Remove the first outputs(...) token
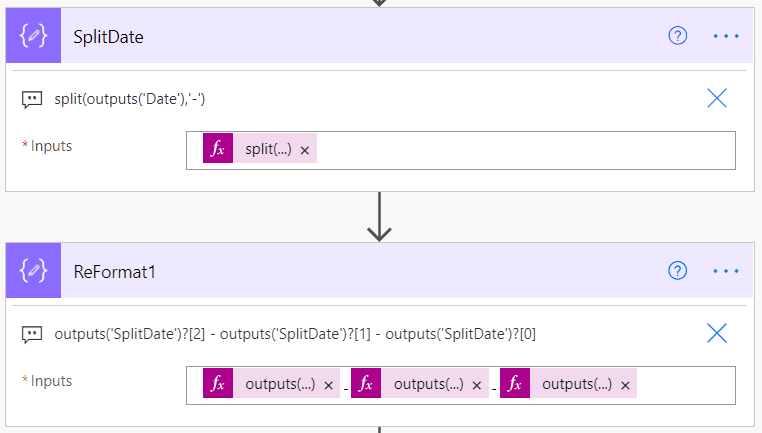762x433 pixels. pyautogui.click(x=329, y=386)
